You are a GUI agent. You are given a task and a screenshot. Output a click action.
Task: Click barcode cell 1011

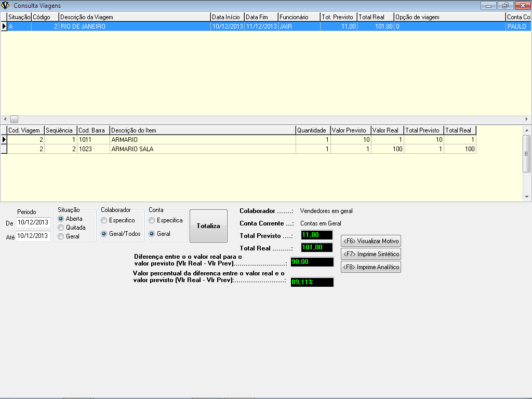coord(94,140)
